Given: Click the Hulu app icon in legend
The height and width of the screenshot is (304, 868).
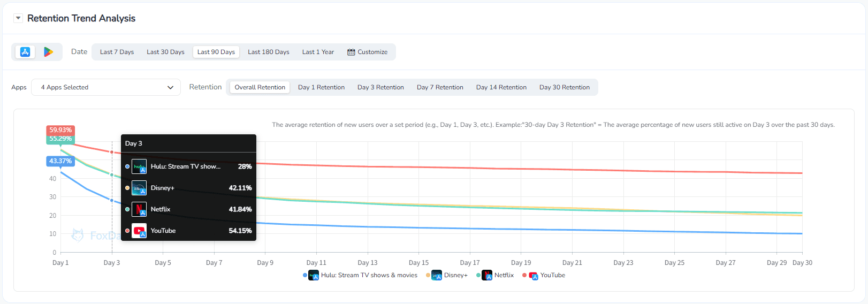Looking at the screenshot, I should point(314,276).
